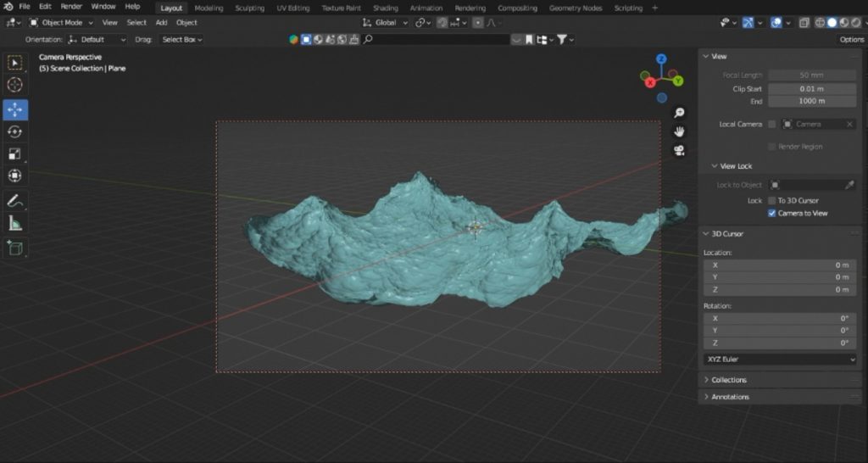Toggle X-ray display button
868x463 pixels.
(x=804, y=23)
